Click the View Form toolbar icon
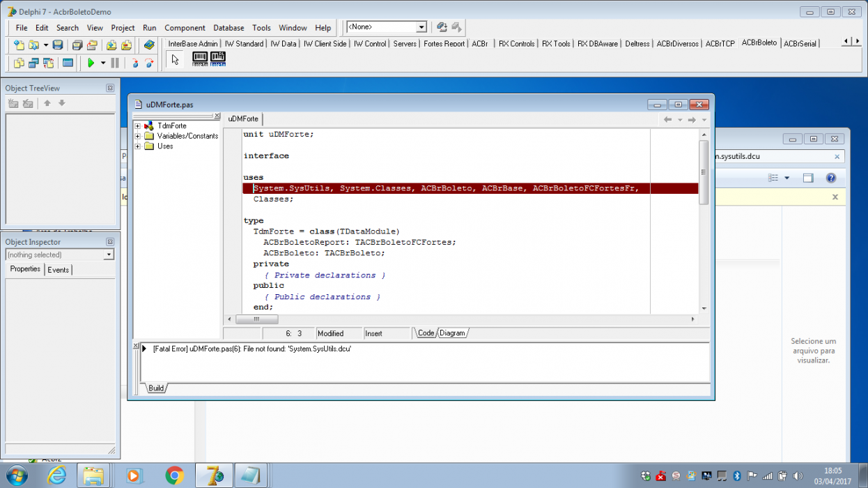This screenshot has width=868, height=488. [33, 63]
